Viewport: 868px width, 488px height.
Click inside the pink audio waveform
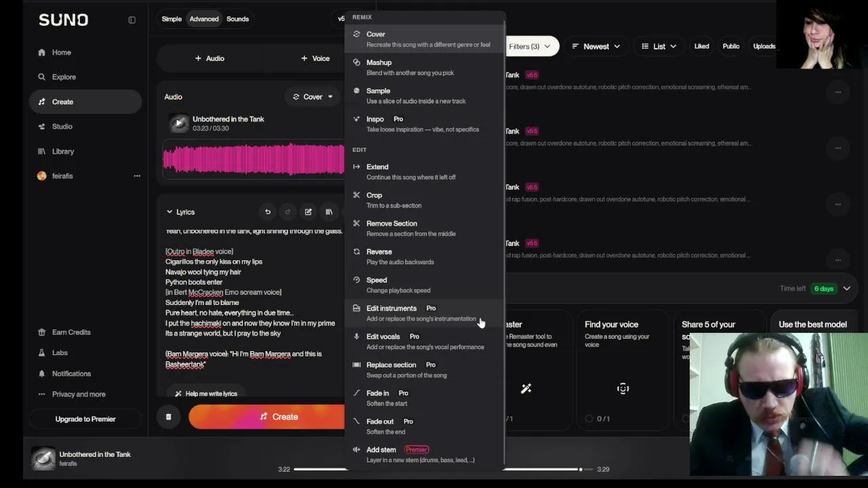254,159
